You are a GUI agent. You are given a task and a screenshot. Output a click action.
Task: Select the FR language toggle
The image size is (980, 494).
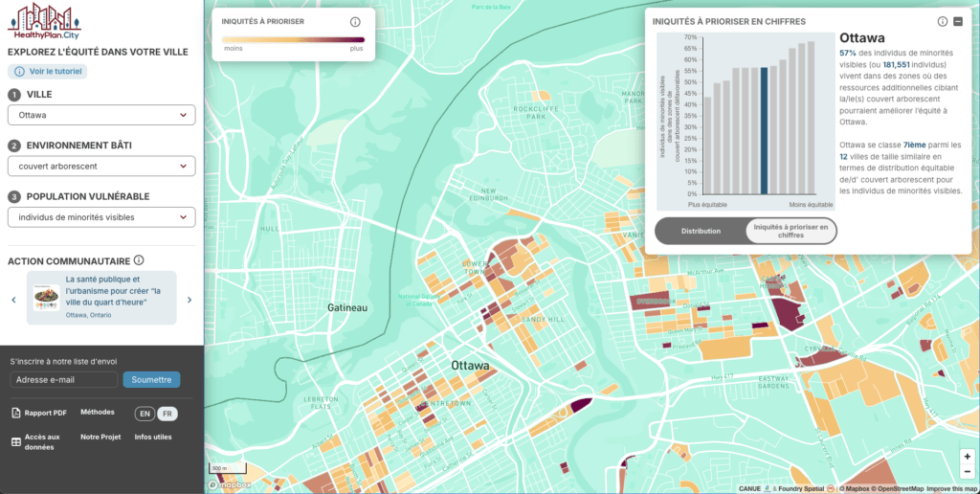[167, 414]
